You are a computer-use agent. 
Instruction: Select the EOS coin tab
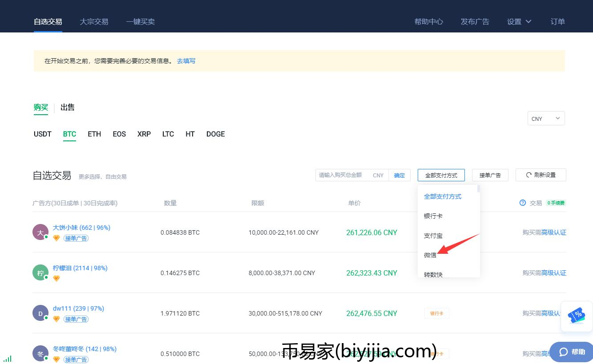[119, 134]
